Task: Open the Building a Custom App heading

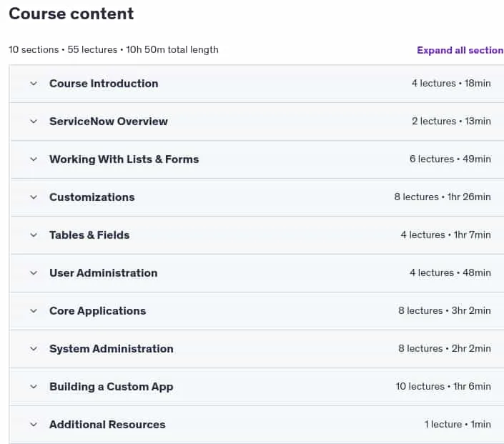Action: click(x=112, y=387)
